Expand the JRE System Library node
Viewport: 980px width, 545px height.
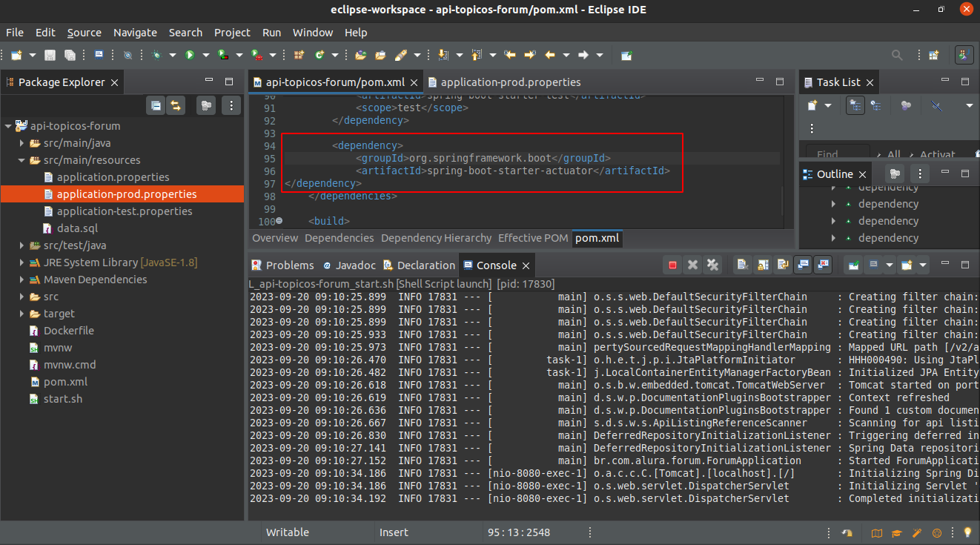pyautogui.click(x=21, y=262)
